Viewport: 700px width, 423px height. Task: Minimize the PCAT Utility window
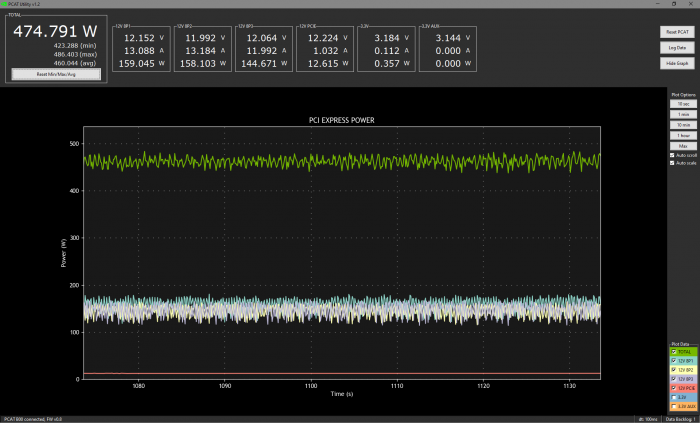pyautogui.click(x=658, y=4)
